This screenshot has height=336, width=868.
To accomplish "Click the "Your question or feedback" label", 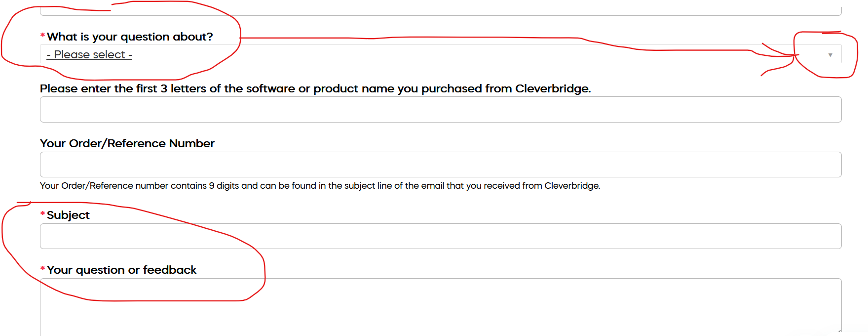I will tap(121, 270).
